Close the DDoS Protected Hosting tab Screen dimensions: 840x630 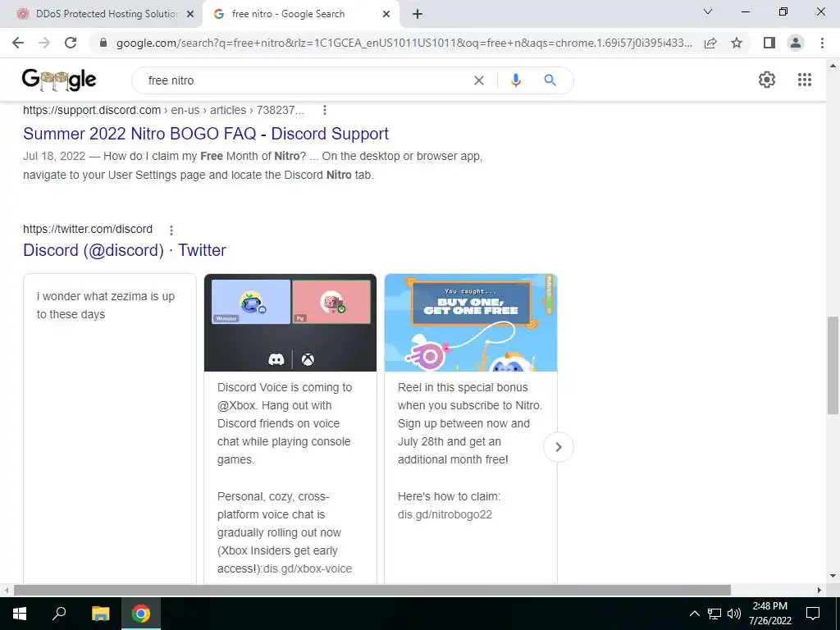pos(190,14)
